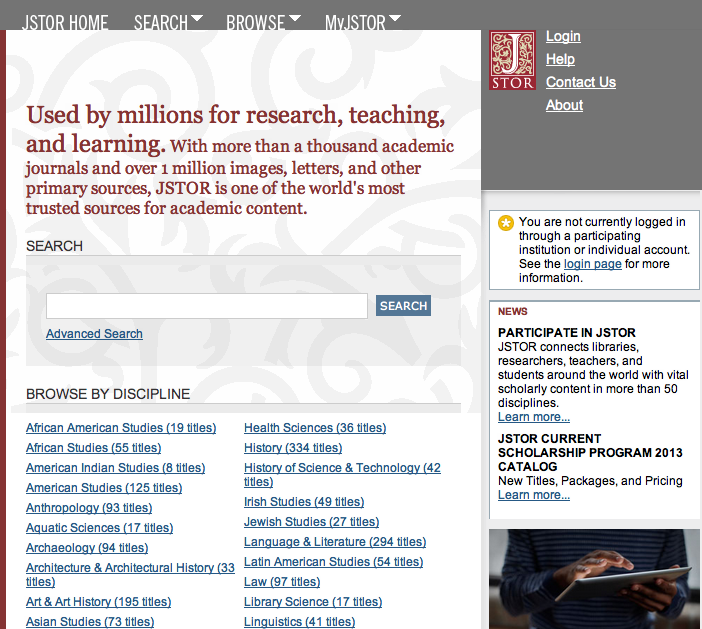This screenshot has width=702, height=629.
Task: Browse Library Science (17 titles)
Action: [313, 602]
